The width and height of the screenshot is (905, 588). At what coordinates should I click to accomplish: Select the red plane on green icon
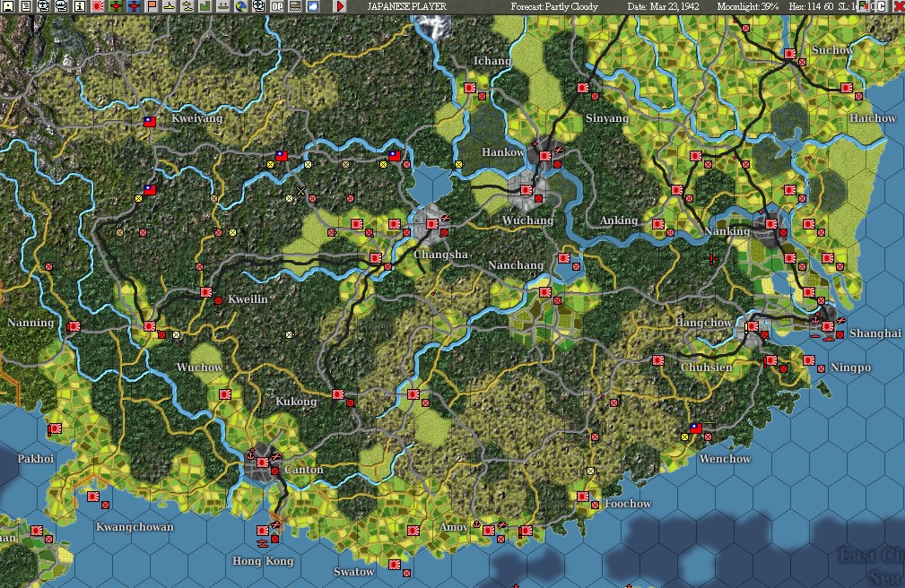(x=116, y=6)
